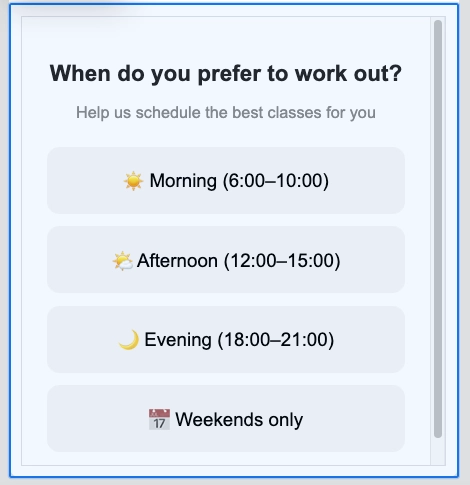Click the "12:00–15:00" time range text
Viewport: 470px width, 485px height.
(x=282, y=261)
